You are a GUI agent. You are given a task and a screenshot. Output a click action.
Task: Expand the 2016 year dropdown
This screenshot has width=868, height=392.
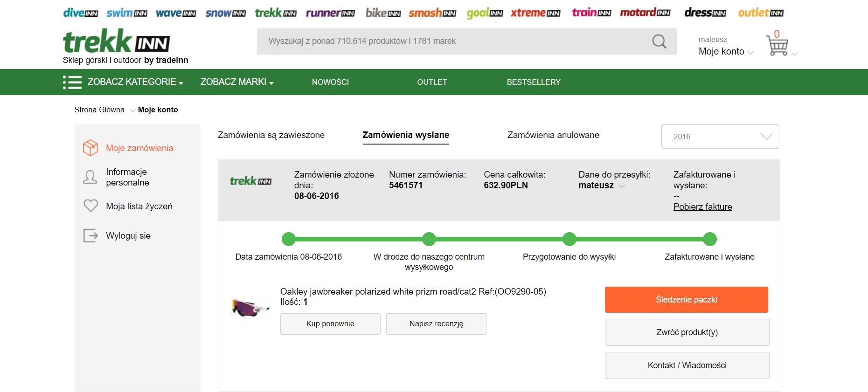pos(720,137)
